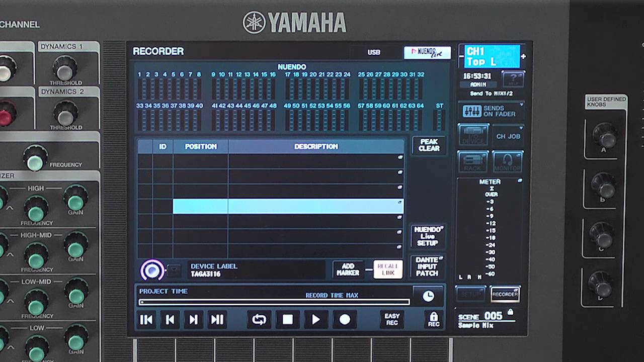Tap the plus beside CH1 label

523,57
